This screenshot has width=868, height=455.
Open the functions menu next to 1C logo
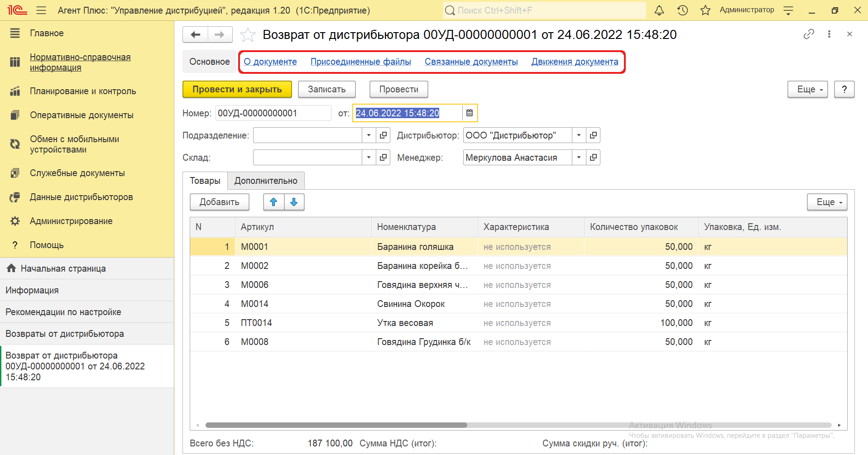[x=41, y=10]
